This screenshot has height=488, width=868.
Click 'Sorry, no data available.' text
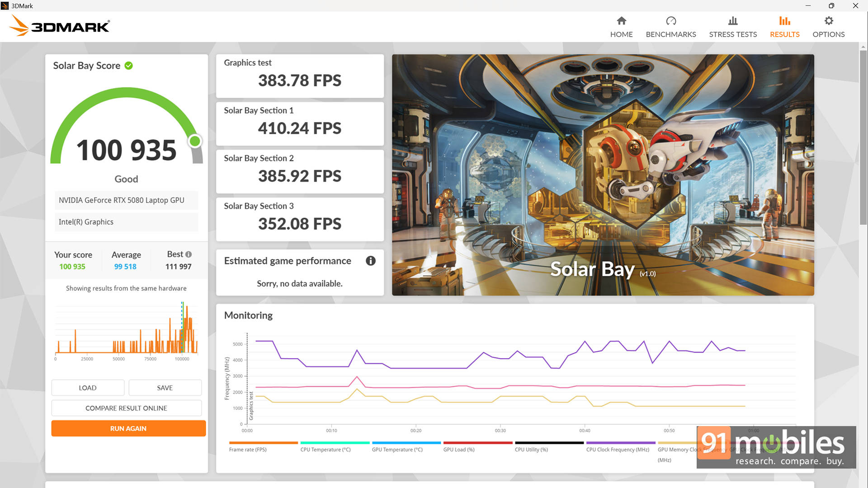(299, 284)
